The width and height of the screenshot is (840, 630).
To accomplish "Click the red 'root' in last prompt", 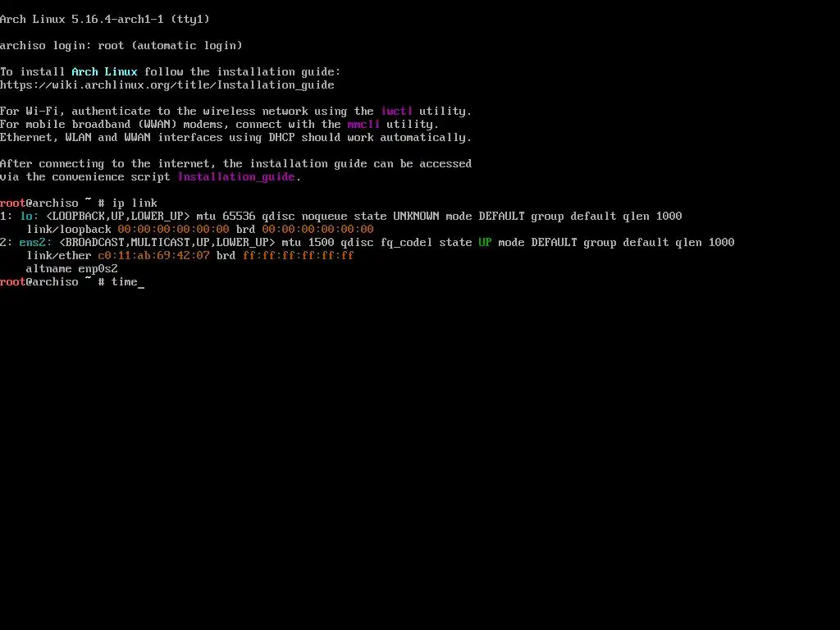I will [13, 282].
